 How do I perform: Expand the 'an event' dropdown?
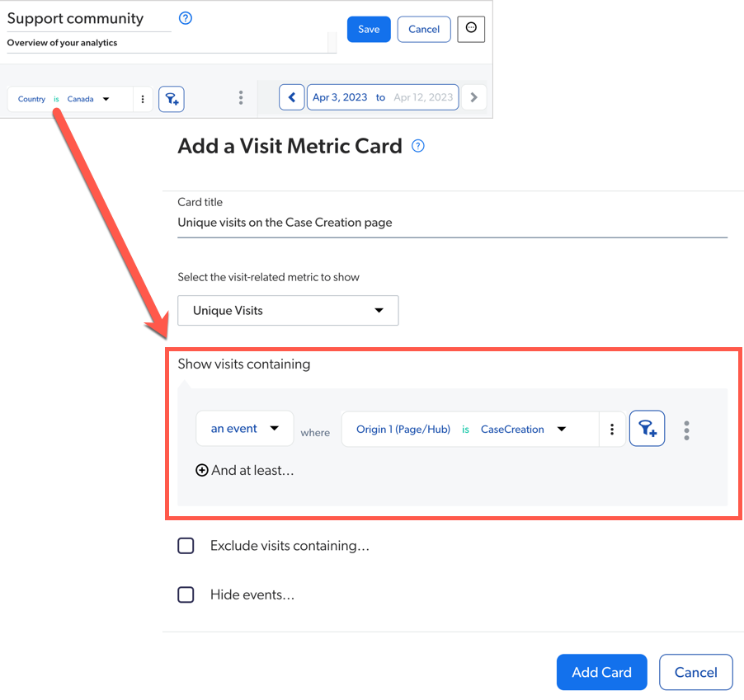pyautogui.click(x=244, y=428)
